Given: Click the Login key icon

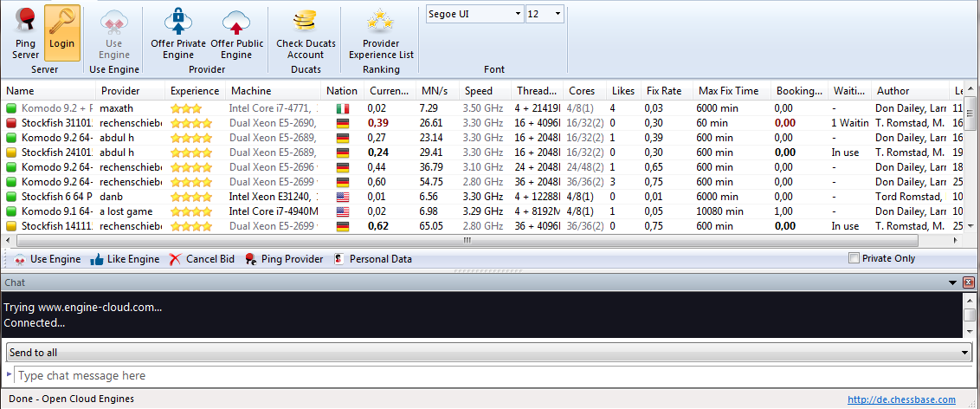Looking at the screenshot, I should [61, 21].
